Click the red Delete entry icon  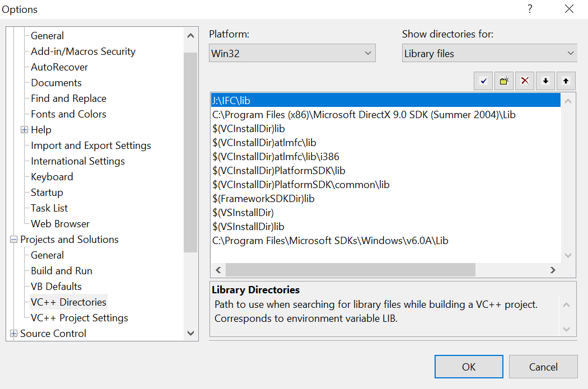(525, 81)
